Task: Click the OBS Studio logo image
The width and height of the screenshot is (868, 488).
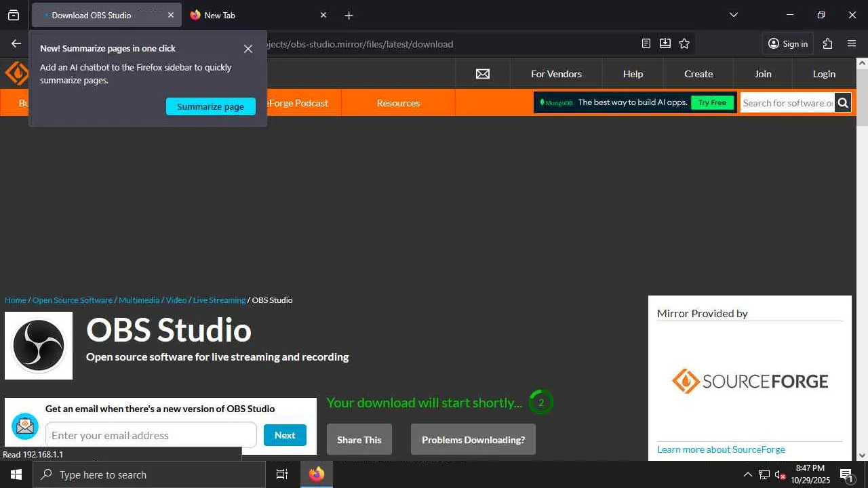Action: click(39, 346)
